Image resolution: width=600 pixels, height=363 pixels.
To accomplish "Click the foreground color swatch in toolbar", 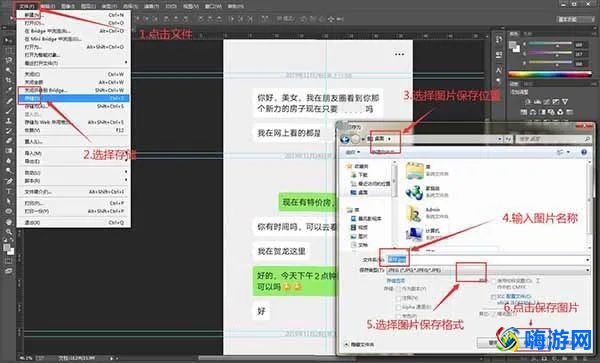I will (7, 248).
